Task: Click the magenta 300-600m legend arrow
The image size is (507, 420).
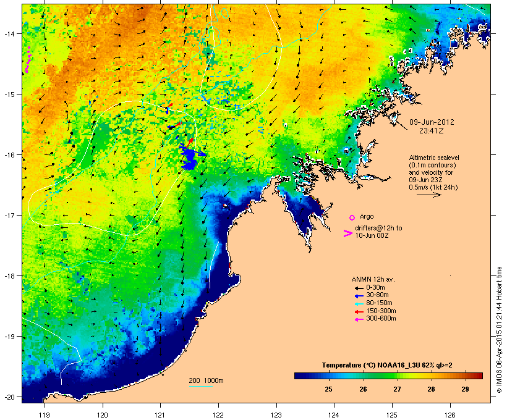Action: (x=359, y=319)
